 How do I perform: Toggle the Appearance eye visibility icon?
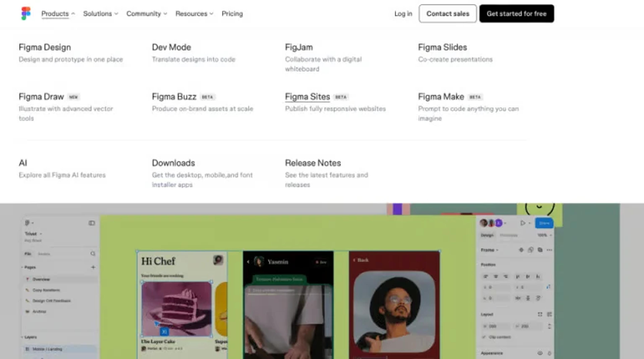pos(540,353)
